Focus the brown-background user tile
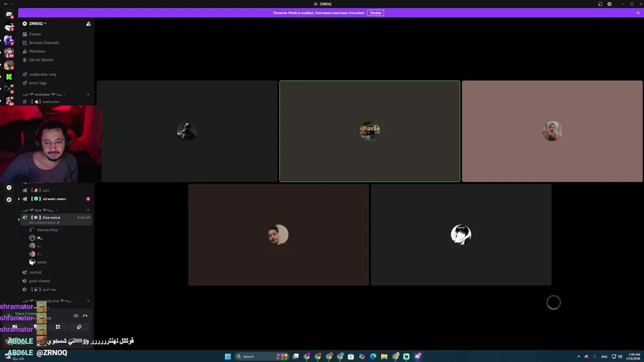The height and width of the screenshot is (362, 644). click(x=278, y=235)
